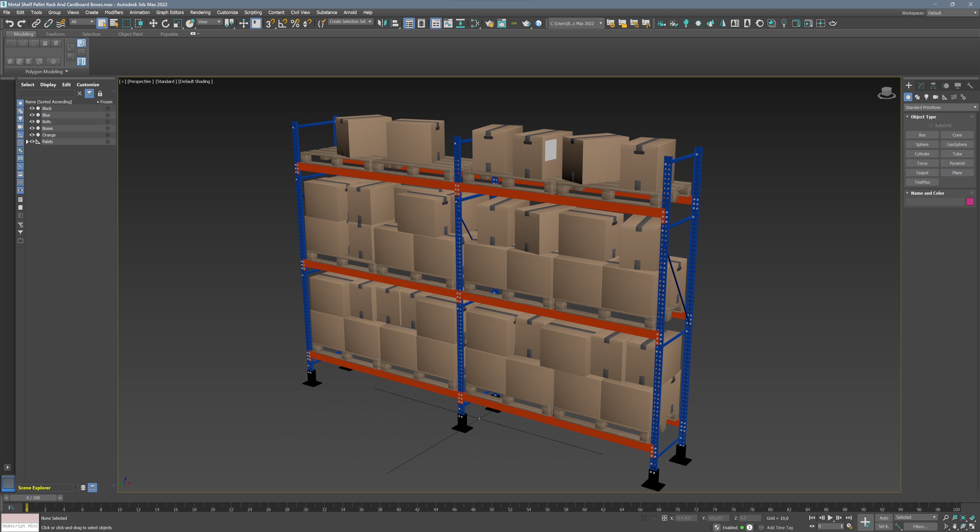Click the Render teapot icon
Viewport: 980px width, 532px height.
(x=526, y=23)
